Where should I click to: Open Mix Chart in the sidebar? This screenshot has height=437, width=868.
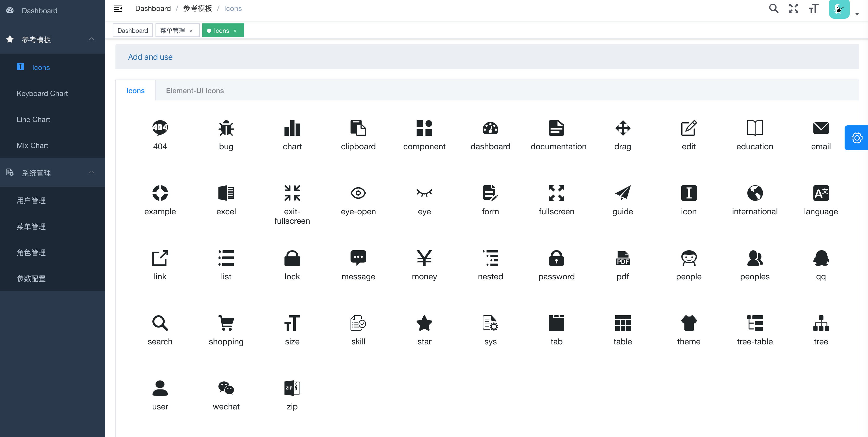point(53,145)
